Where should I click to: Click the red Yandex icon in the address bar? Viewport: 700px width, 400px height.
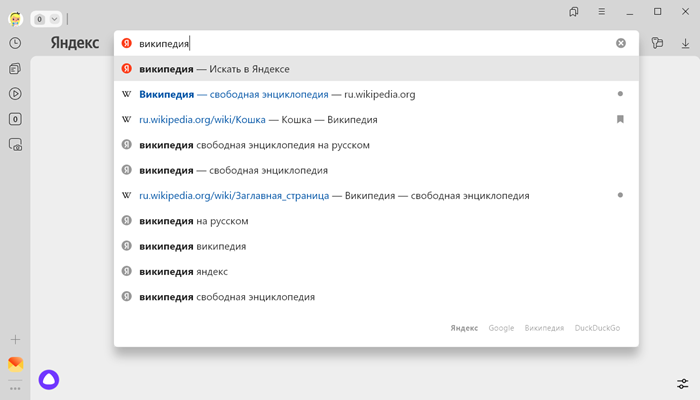(x=127, y=43)
